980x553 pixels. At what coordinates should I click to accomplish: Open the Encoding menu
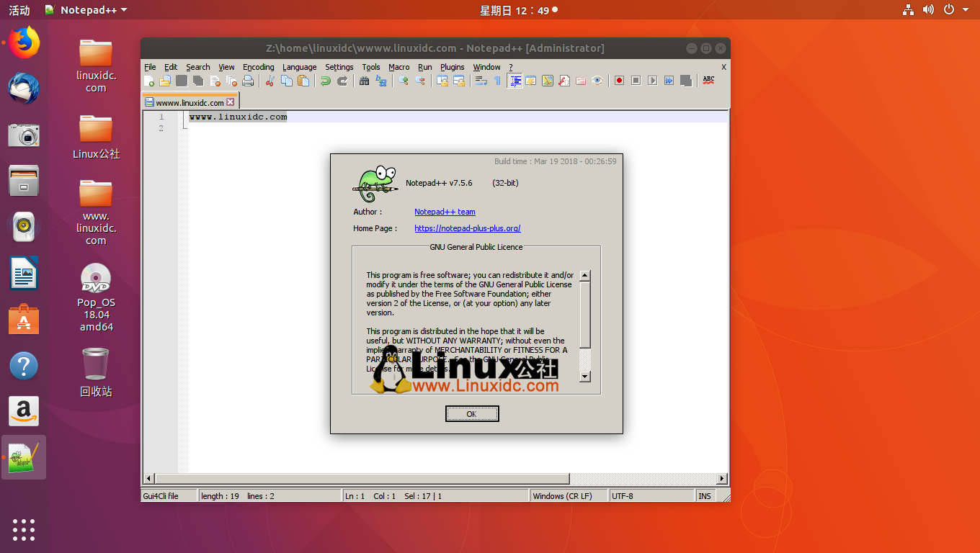(x=258, y=67)
